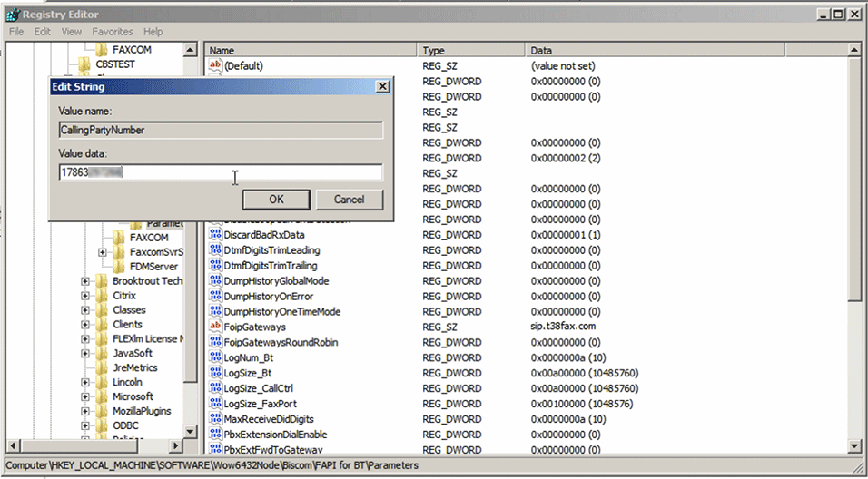The height and width of the screenshot is (479, 868).
Task: Click the LogNum_Bt DWORD icon
Action: (215, 357)
